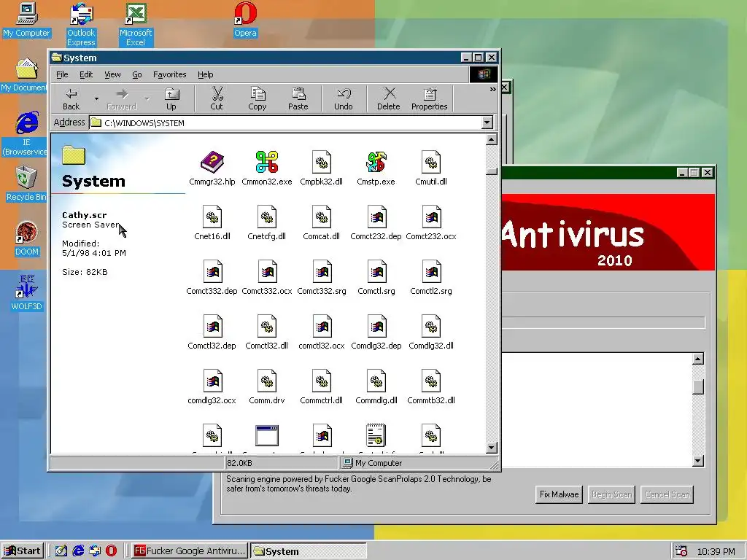Click the Copy toolbar button
The width and height of the screenshot is (747, 560).
click(258, 99)
